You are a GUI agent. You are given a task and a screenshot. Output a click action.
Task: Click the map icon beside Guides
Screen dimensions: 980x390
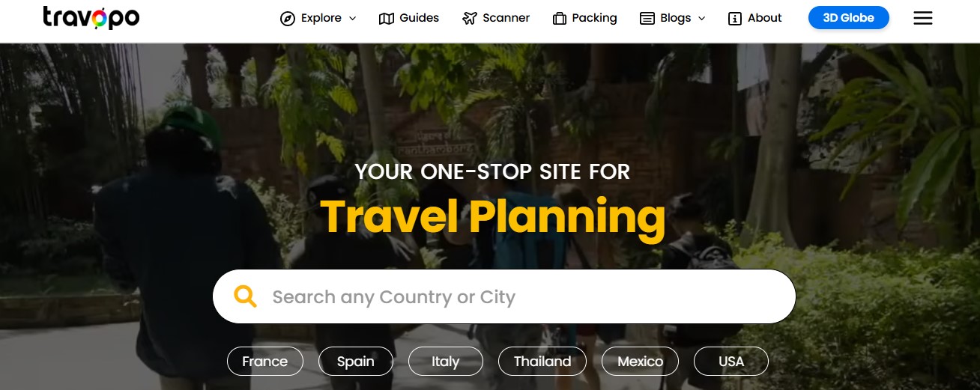coord(387,19)
